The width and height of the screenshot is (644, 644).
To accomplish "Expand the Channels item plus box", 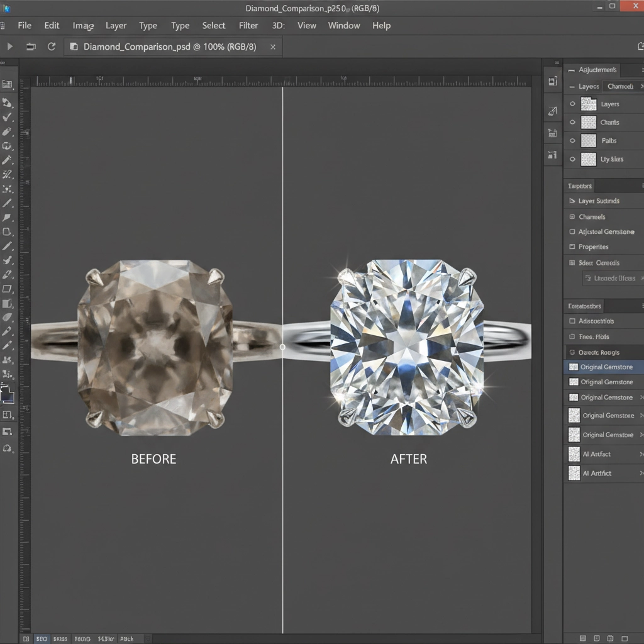I will click(x=572, y=216).
